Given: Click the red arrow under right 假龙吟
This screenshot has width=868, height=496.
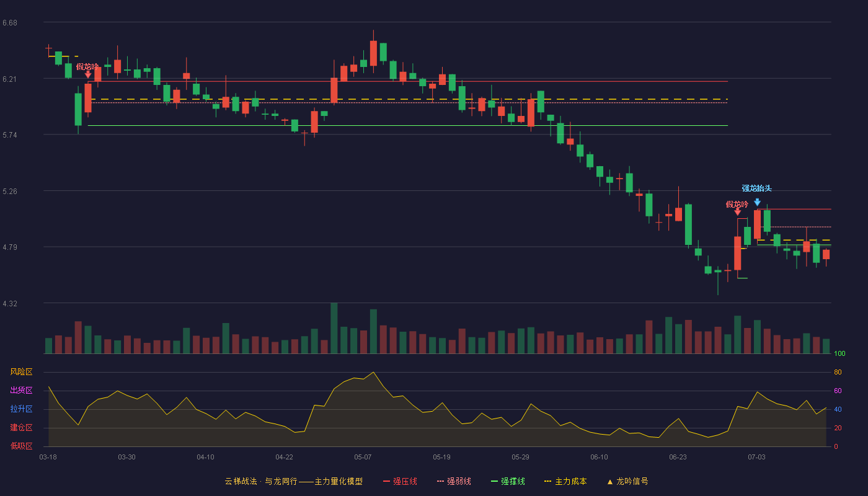Looking at the screenshot, I should (737, 212).
